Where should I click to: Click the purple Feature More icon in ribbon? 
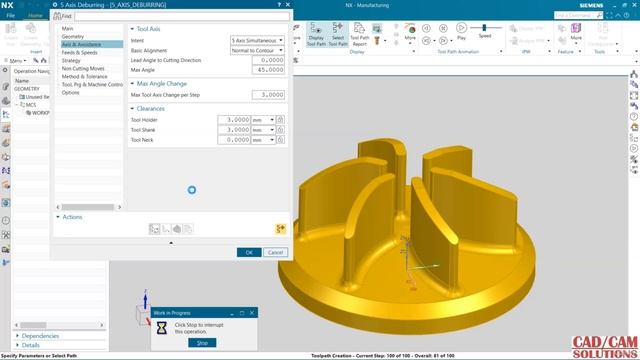tap(576, 28)
